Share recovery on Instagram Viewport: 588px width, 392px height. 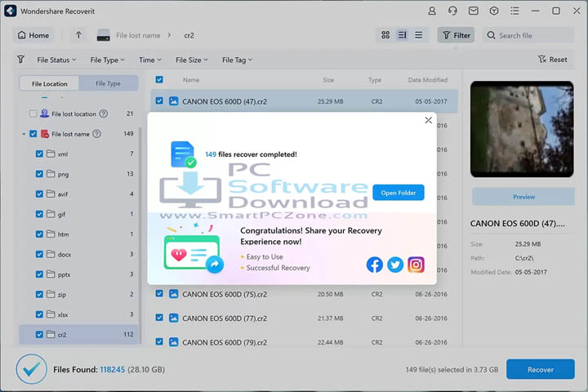click(x=416, y=265)
